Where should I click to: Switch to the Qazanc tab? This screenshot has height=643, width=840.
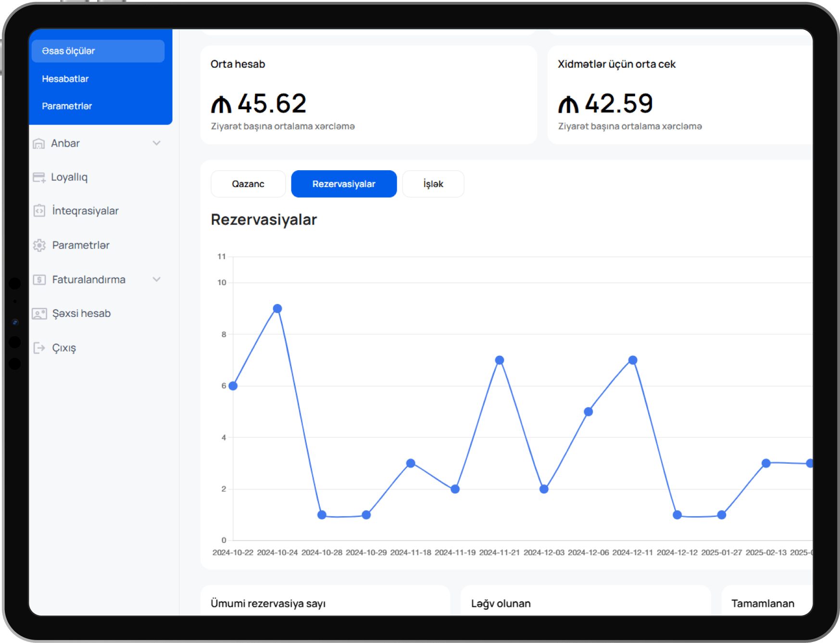coord(248,184)
